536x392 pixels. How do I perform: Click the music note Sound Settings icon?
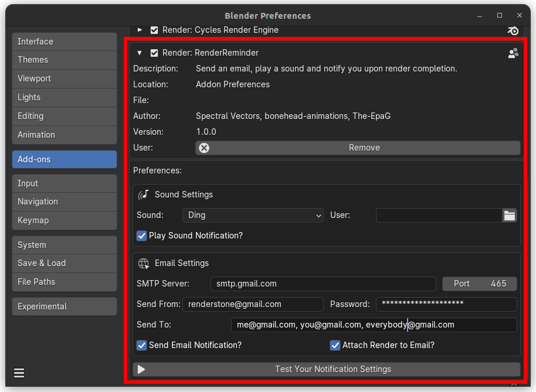(x=143, y=195)
